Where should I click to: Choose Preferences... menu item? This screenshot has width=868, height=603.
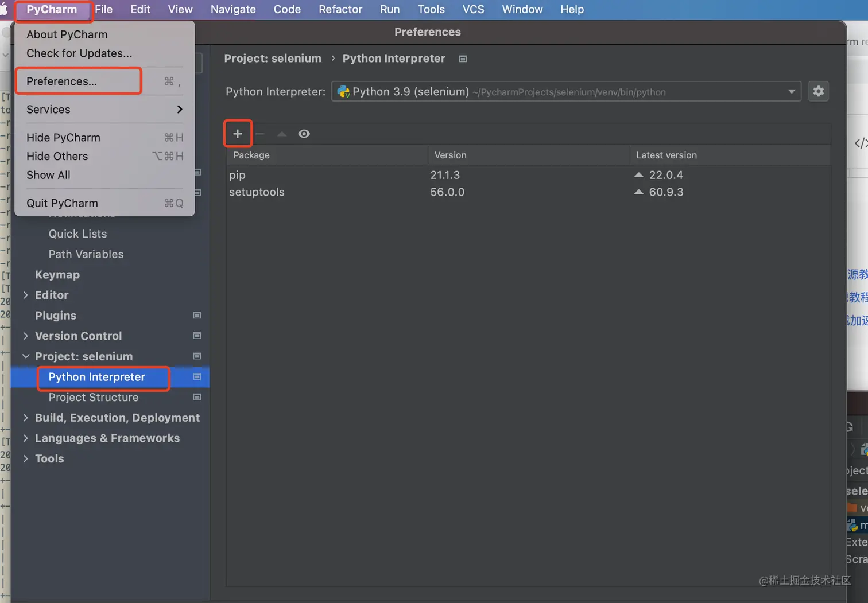(x=104, y=81)
